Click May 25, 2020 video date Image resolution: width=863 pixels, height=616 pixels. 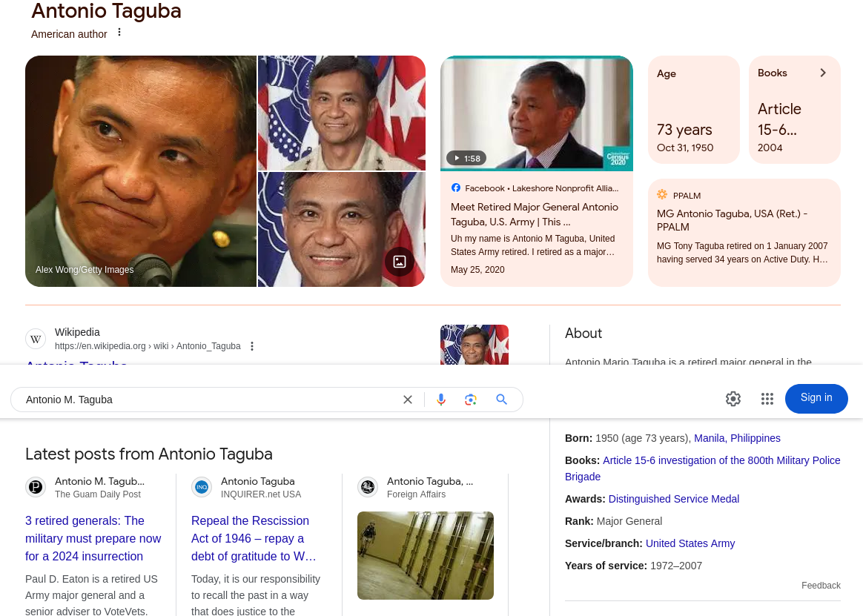[477, 270]
